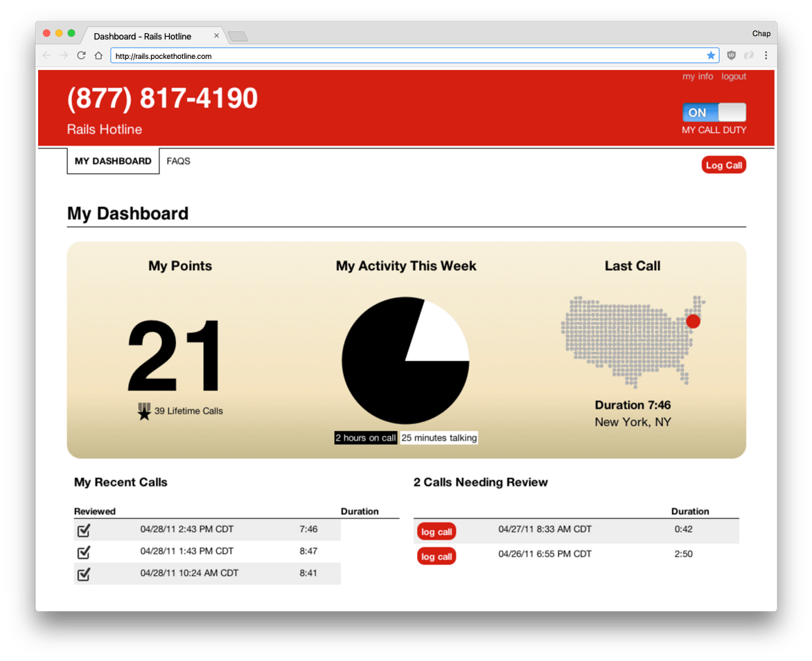
Task: Close the Dashboard – Rails Hotline tab
Action: pos(216,36)
